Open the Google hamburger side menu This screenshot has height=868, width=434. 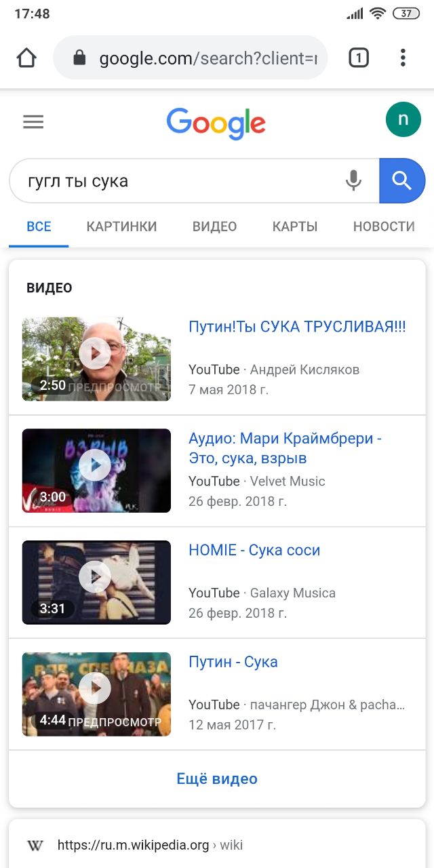(33, 122)
